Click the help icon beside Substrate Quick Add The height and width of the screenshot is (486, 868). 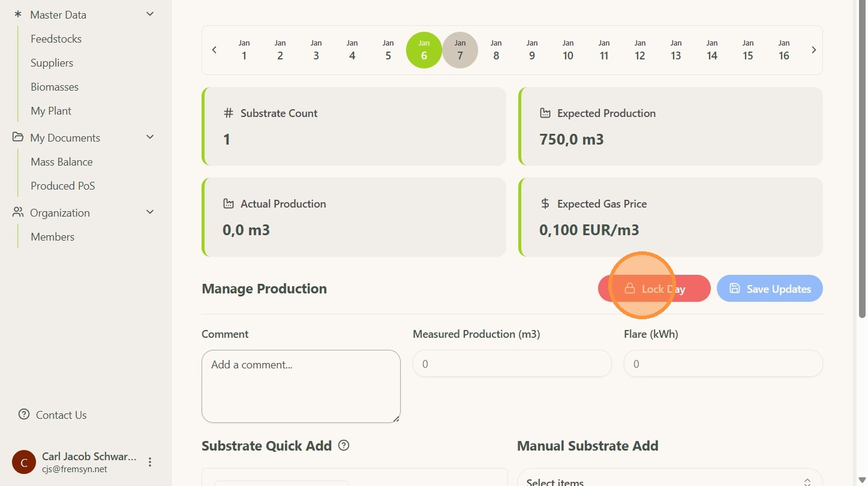pos(344,446)
